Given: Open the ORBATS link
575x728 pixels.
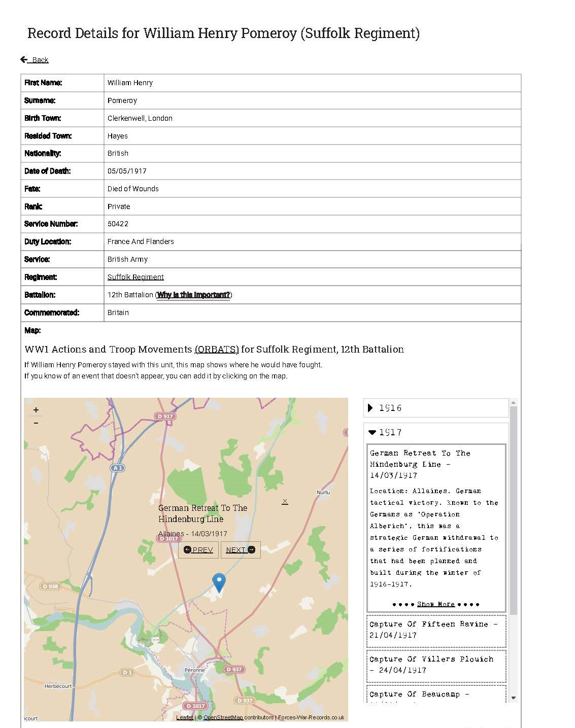Looking at the screenshot, I should click(x=217, y=350).
